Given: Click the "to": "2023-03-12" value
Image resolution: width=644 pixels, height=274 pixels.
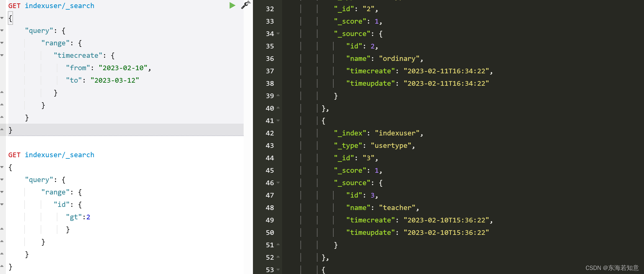Looking at the screenshot, I should (115, 80).
